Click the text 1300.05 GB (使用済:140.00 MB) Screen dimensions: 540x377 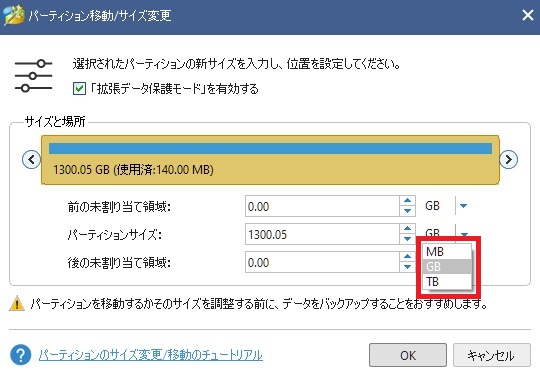coord(133,170)
